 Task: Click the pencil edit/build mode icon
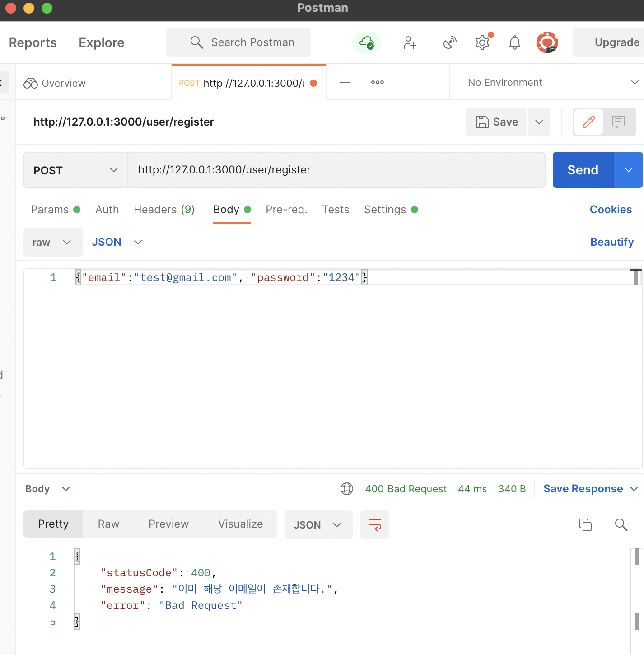click(x=589, y=122)
